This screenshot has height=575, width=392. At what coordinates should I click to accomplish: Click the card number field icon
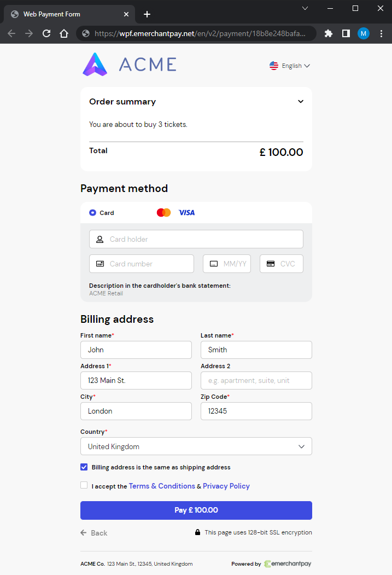coord(100,264)
